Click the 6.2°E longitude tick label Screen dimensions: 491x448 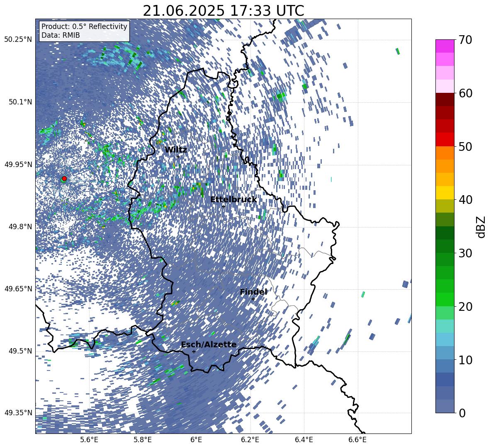pyautogui.click(x=250, y=440)
